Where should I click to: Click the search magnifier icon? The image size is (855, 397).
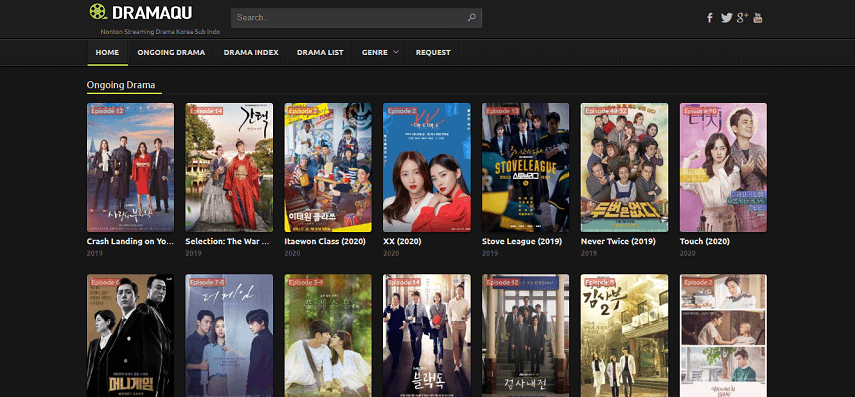472,17
